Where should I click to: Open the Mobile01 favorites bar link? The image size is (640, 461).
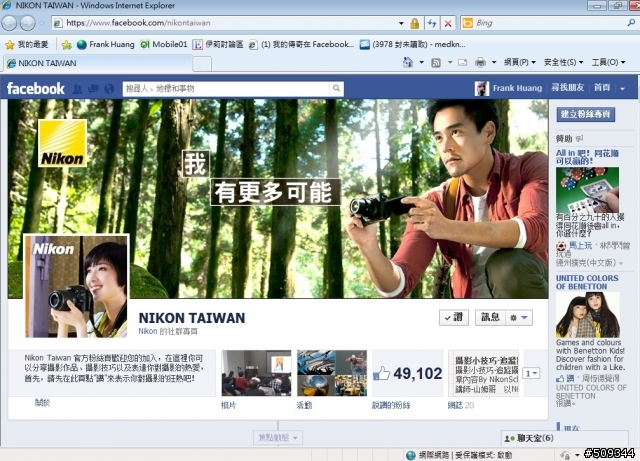point(164,45)
